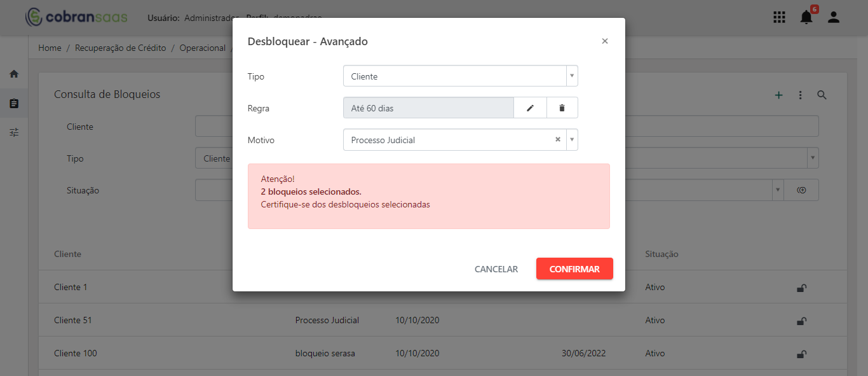This screenshot has height=376, width=868.
Task: Unlock Cliente 100 row lock icon
Action: point(802,354)
